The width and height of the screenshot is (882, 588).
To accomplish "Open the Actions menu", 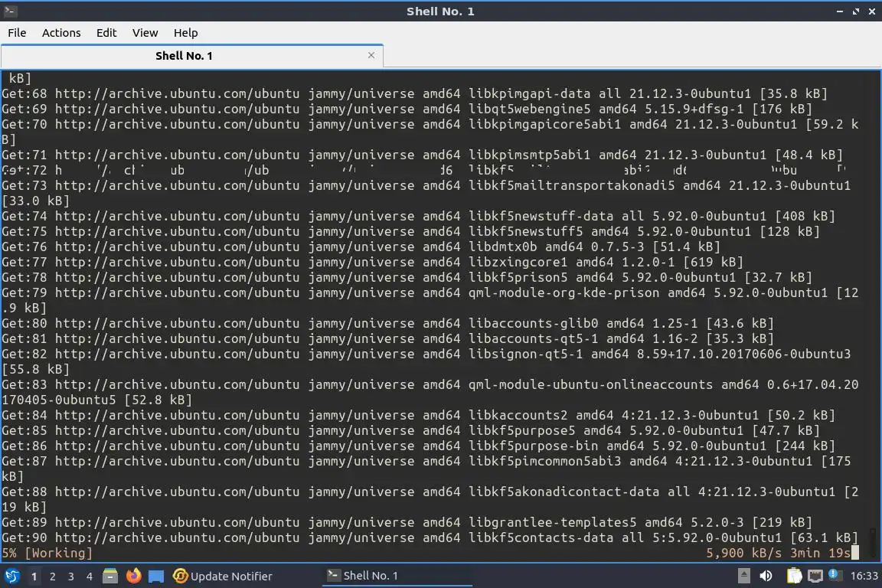I will click(61, 33).
